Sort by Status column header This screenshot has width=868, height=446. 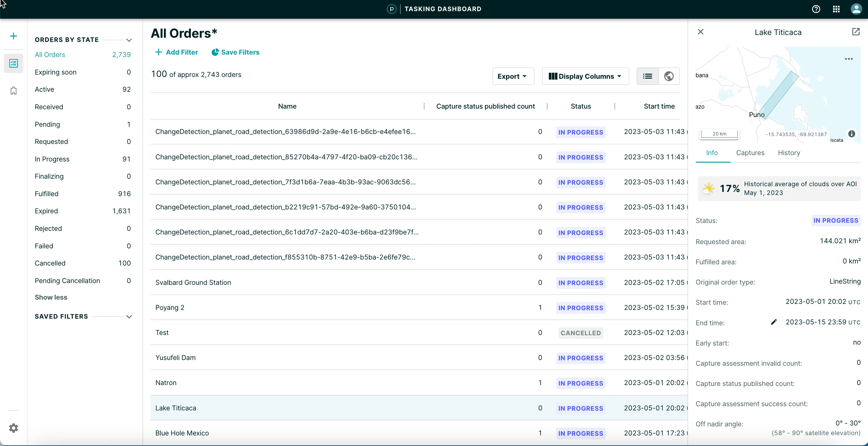click(581, 106)
